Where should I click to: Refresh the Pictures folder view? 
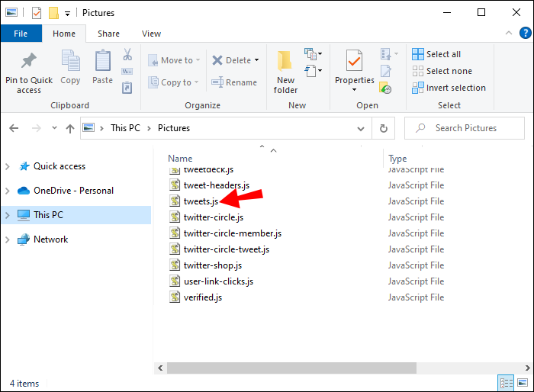384,128
